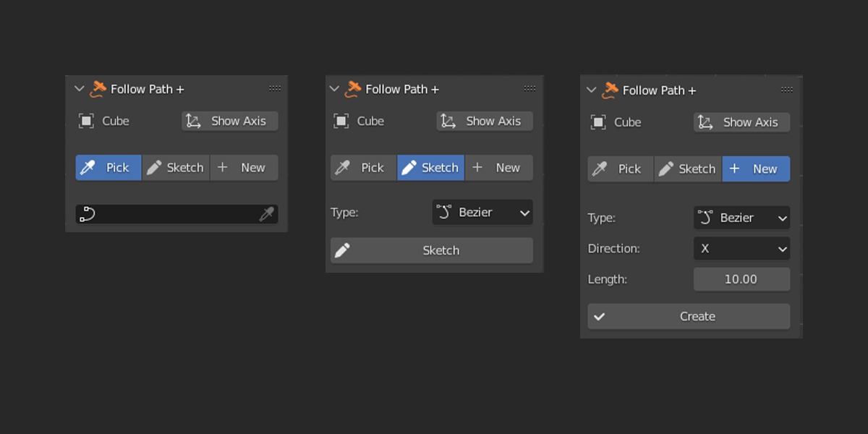Click the curve icon in the empty path field
Screen dimensions: 868x434
pos(87,214)
